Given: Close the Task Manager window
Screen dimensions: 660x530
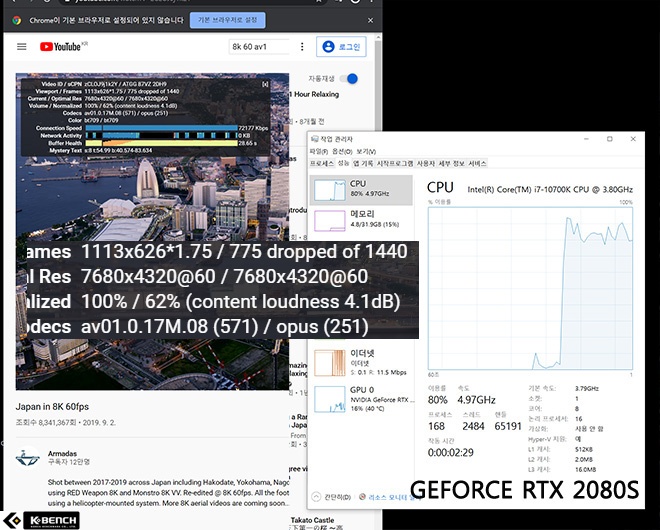Looking at the screenshot, I should 633,139.
